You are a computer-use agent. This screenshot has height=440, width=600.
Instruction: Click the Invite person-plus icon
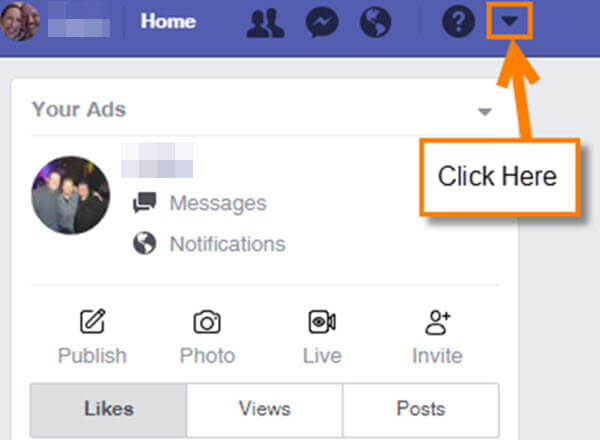tap(437, 322)
